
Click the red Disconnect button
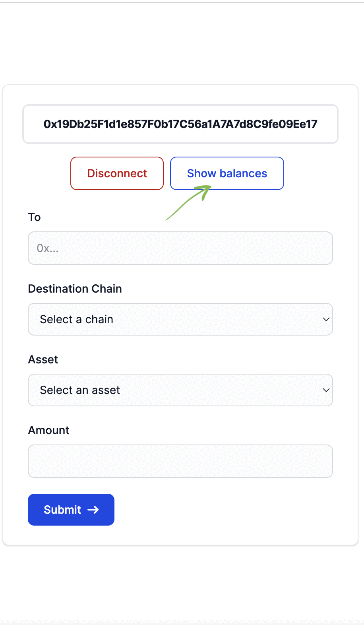[x=117, y=173]
